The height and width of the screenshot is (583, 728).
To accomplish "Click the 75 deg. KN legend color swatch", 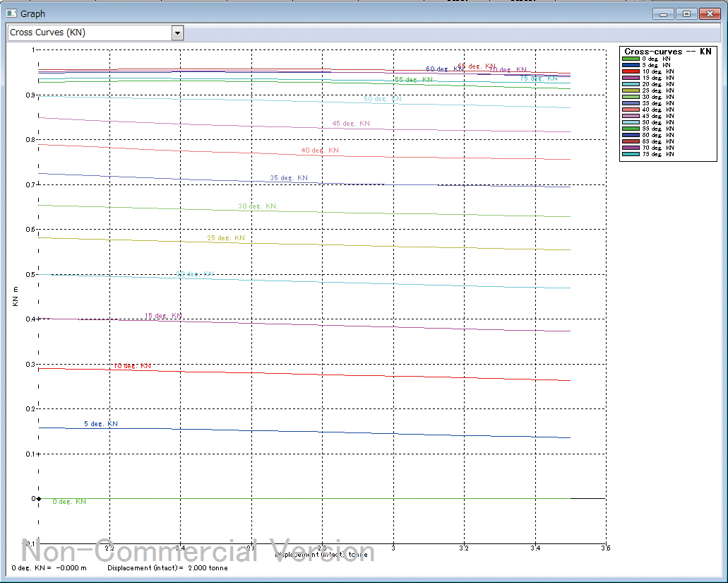I will [x=631, y=154].
